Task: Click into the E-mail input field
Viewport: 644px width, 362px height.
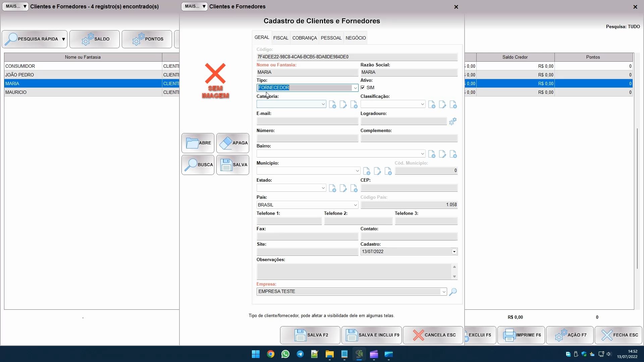Action: (x=307, y=121)
